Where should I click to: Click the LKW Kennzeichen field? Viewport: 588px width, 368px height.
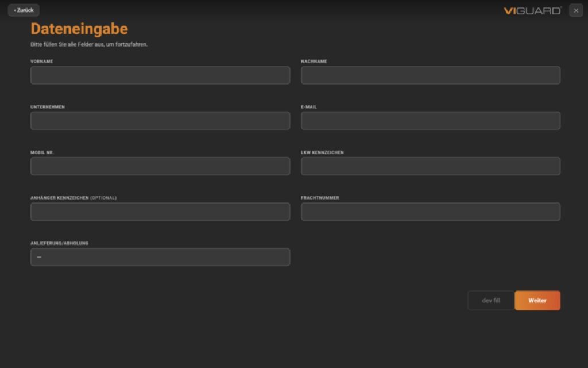click(431, 166)
